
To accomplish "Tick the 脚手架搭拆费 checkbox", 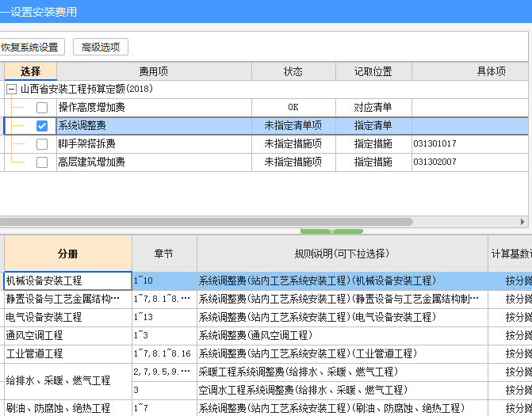I will click(x=42, y=144).
